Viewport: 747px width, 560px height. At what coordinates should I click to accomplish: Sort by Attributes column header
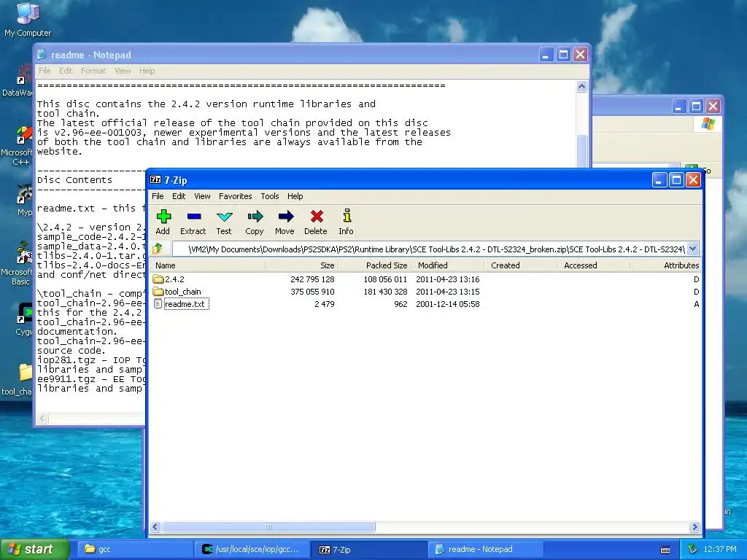(665, 265)
